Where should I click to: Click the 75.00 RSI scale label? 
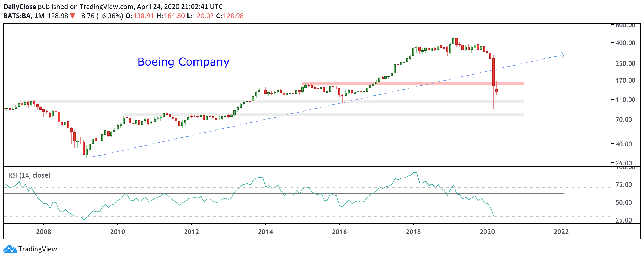click(624, 185)
